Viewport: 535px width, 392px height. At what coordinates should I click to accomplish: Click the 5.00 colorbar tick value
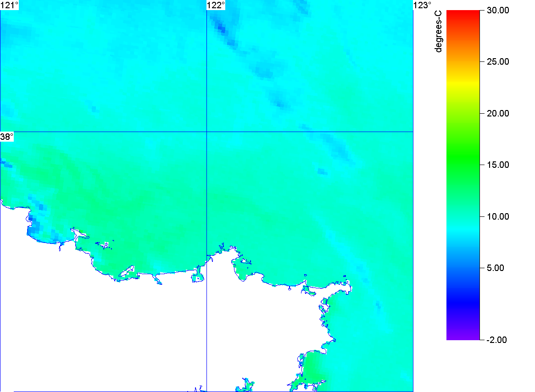[x=496, y=268]
